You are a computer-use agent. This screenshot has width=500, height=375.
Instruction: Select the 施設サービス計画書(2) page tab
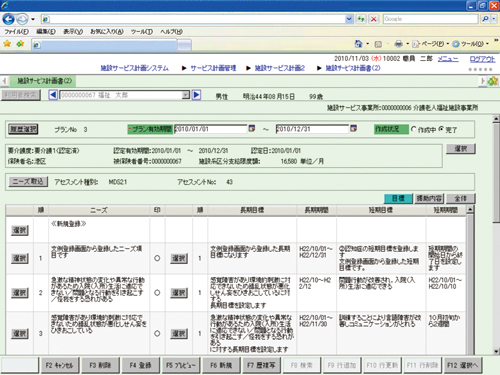pyautogui.click(x=43, y=81)
